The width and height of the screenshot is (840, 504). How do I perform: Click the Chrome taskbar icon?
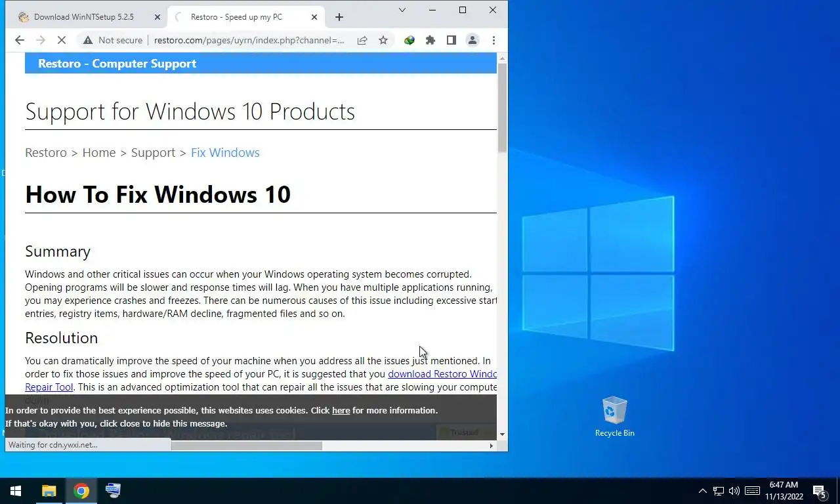[x=81, y=491]
